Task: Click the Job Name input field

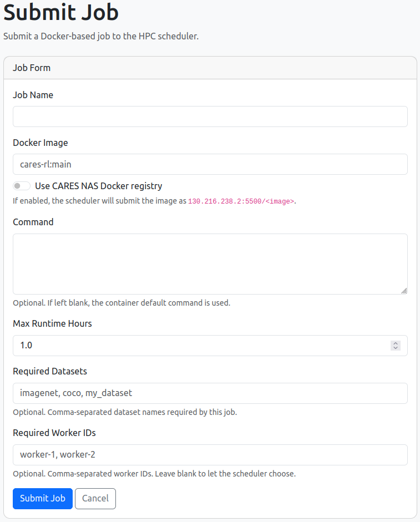Action: (210, 116)
